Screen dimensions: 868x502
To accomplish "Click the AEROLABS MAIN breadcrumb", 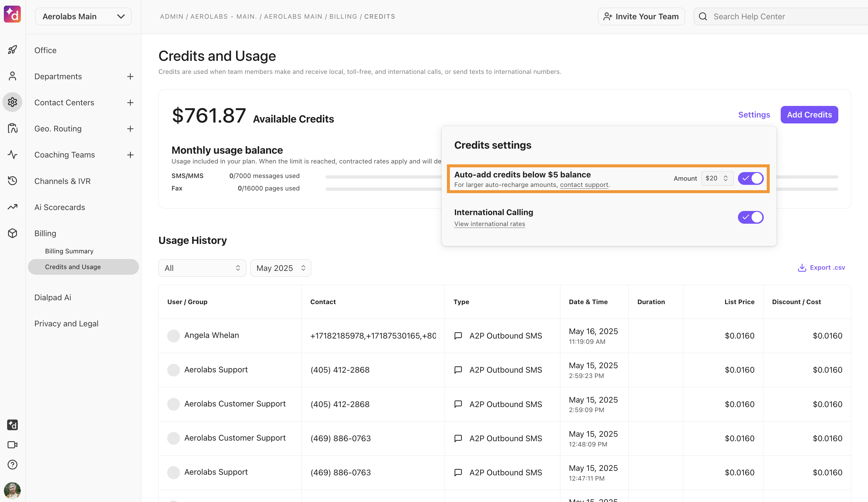I will 293,17.
